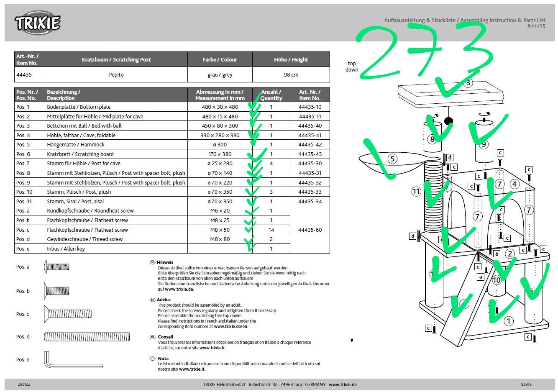Select the Pos. a roundhead screw illustration

click(x=57, y=266)
